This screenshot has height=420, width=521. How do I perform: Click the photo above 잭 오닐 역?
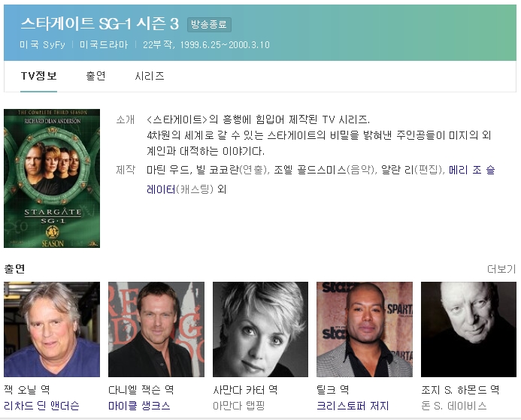pos(52,329)
